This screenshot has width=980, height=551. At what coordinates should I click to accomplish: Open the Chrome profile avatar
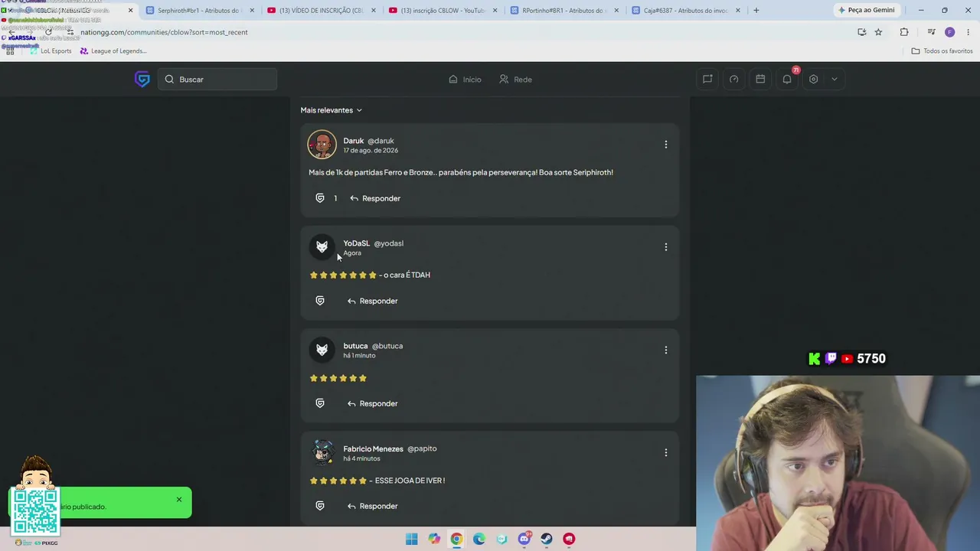949,32
